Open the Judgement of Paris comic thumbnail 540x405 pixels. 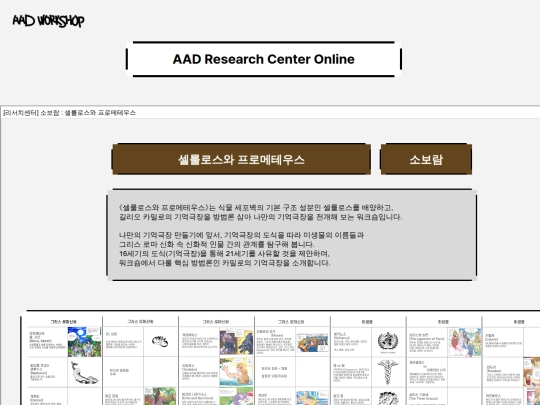(x=465, y=342)
